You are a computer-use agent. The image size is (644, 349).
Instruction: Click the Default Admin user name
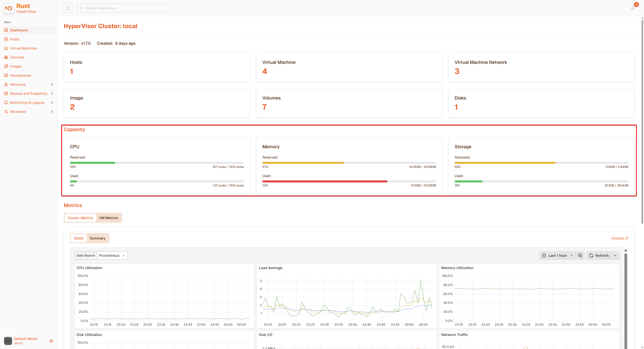coord(26,339)
